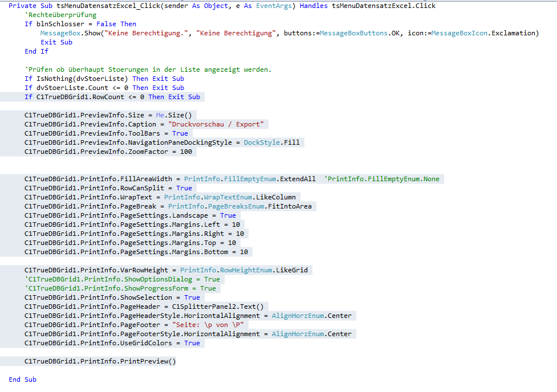Click C1SplitterPanel2.Text() in PageHeader line
This screenshot has height=392, width=557.
218,307
